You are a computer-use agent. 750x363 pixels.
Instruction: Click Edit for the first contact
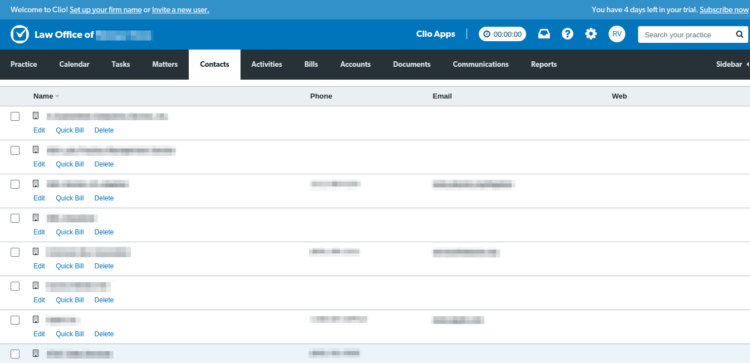pos(39,130)
